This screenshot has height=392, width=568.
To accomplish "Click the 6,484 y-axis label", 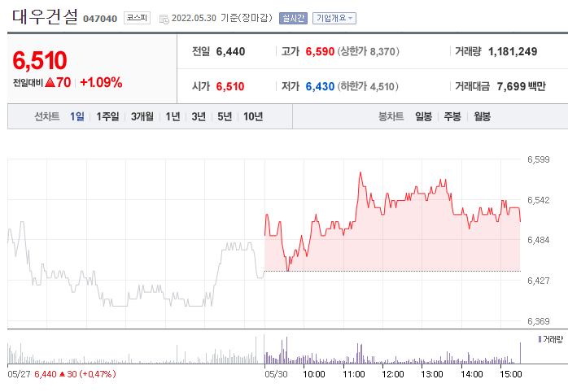I will (538, 240).
